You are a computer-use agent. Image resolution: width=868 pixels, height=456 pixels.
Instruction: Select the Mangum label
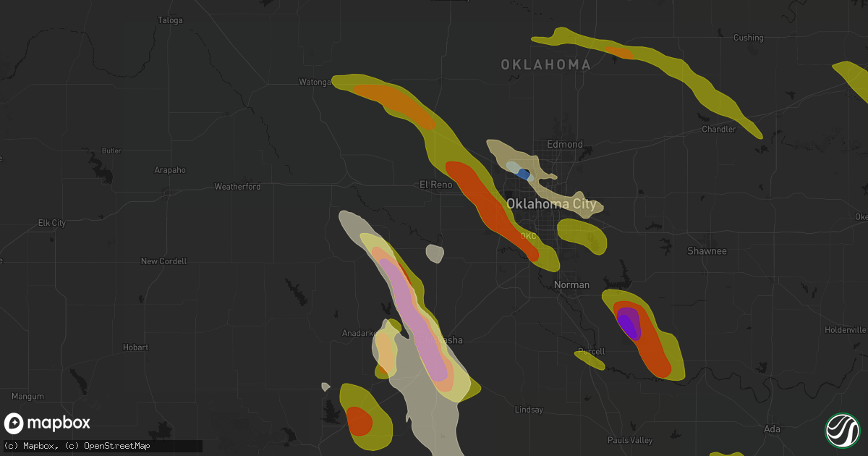point(27,397)
